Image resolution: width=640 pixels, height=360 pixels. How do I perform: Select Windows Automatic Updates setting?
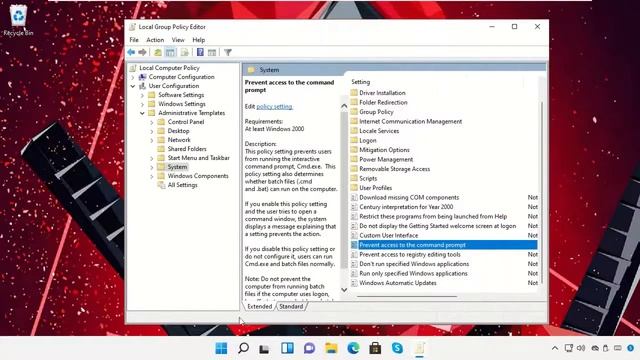[398, 282]
